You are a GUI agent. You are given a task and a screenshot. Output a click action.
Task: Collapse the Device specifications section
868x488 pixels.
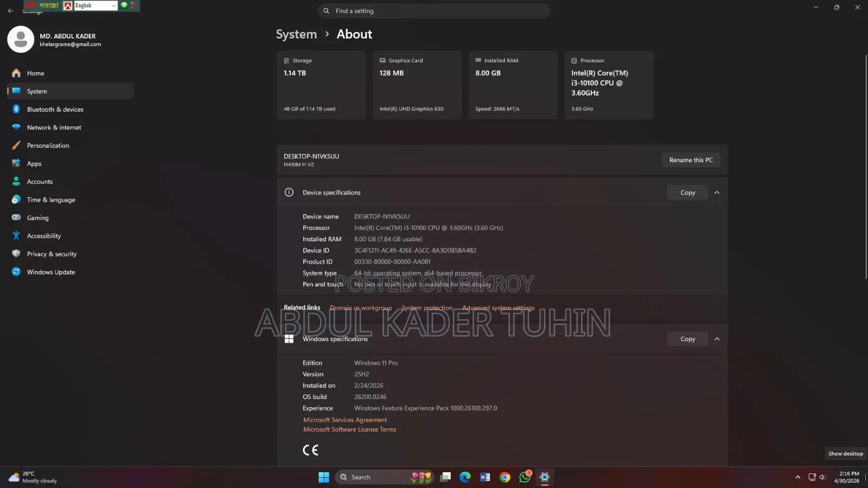coord(717,192)
